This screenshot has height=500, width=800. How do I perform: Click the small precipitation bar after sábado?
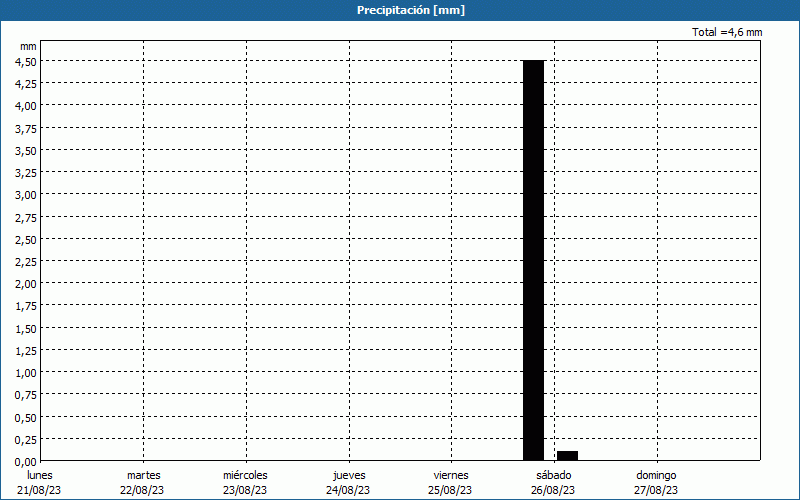point(567,456)
